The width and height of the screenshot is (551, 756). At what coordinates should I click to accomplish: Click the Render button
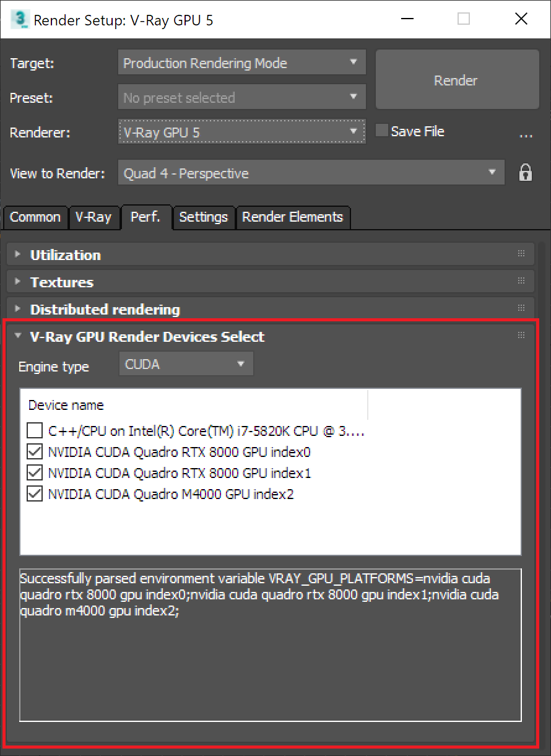pos(456,80)
